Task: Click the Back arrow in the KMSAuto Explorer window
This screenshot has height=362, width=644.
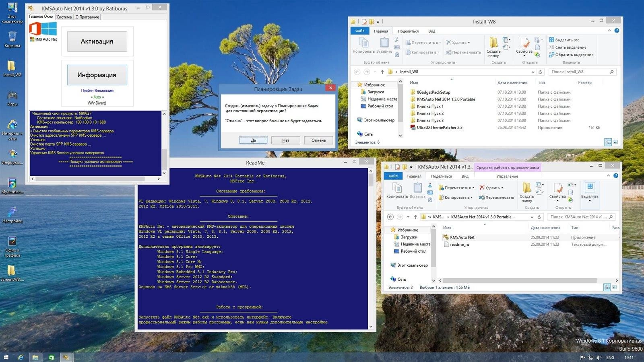Action: tap(390, 217)
